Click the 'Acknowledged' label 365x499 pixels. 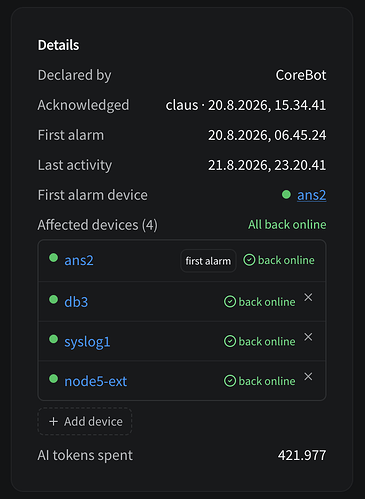click(x=83, y=105)
